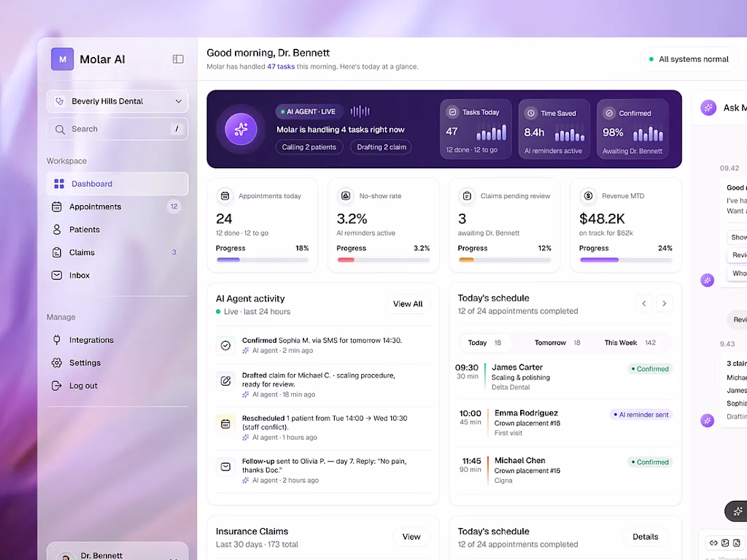This screenshot has height=560, width=747.
Task: Expand the Beverly Hills Dental dropdown
Action: pyautogui.click(x=117, y=101)
